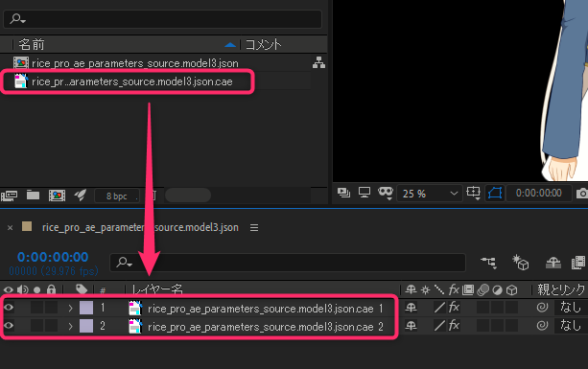Toggle mask and shape path visibility icon

[x=495, y=193]
